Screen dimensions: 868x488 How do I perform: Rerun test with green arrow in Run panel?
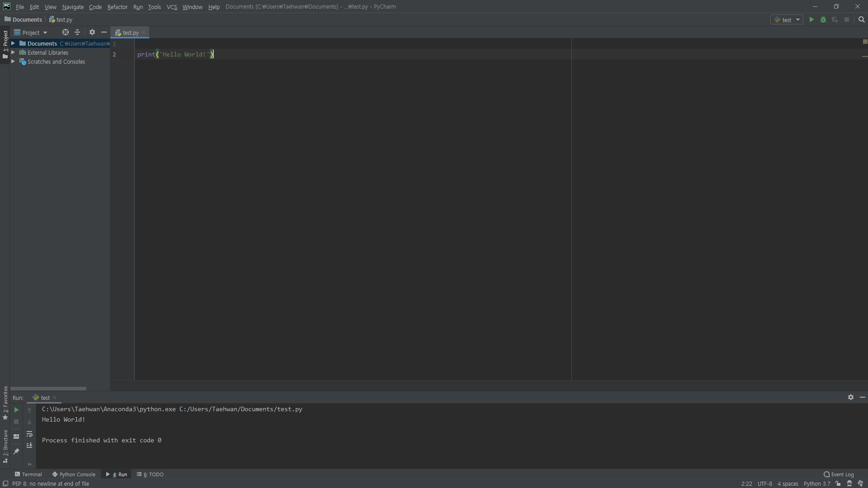16,410
